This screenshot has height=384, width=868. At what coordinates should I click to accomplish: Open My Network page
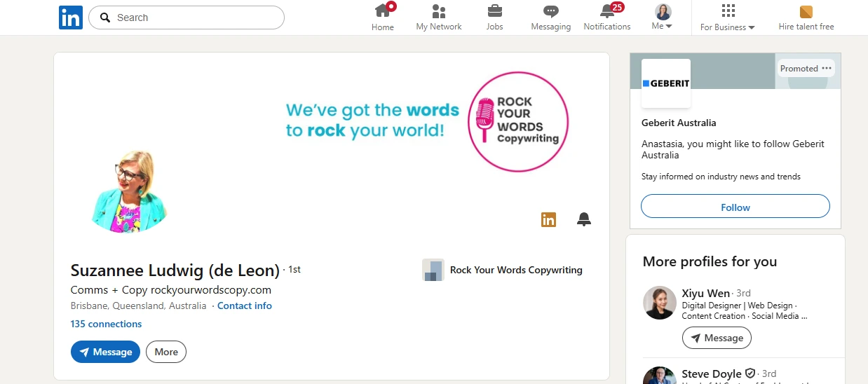click(439, 18)
